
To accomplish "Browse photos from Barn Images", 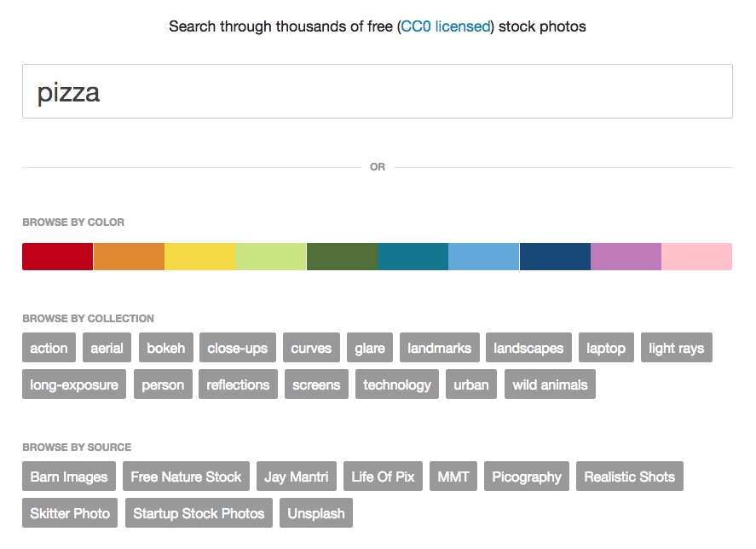I will [x=69, y=477].
